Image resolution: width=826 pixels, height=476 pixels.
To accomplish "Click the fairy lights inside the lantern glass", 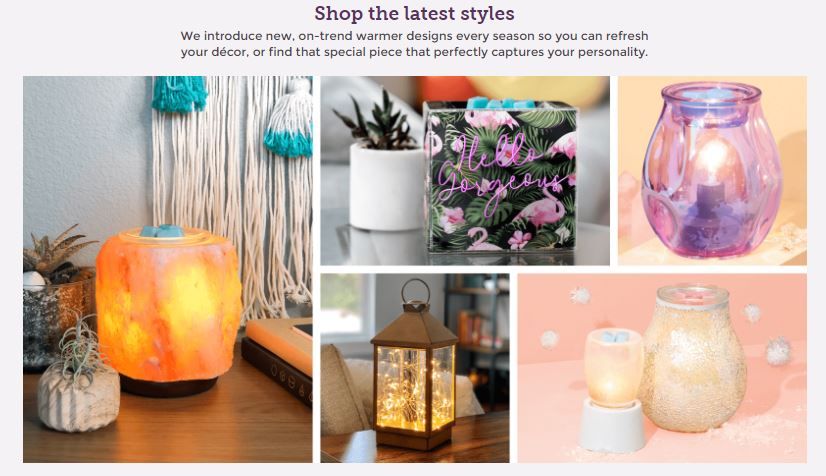I will point(415,388).
